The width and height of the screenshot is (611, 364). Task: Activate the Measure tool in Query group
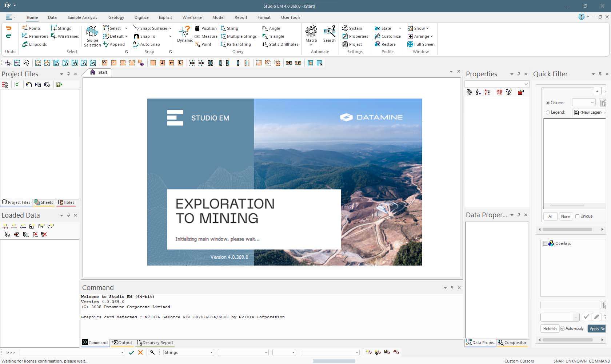tap(206, 36)
